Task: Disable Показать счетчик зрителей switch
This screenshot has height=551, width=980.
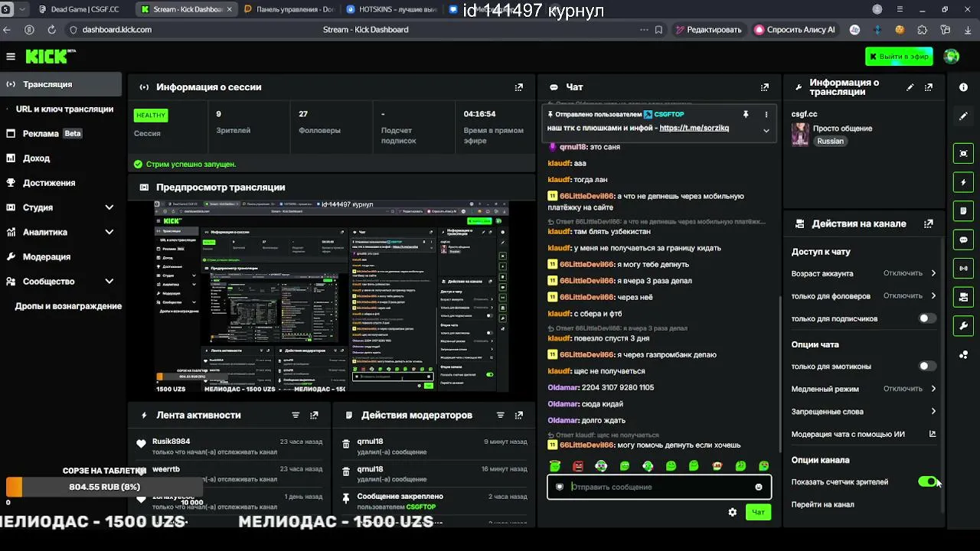Action: coord(927,481)
